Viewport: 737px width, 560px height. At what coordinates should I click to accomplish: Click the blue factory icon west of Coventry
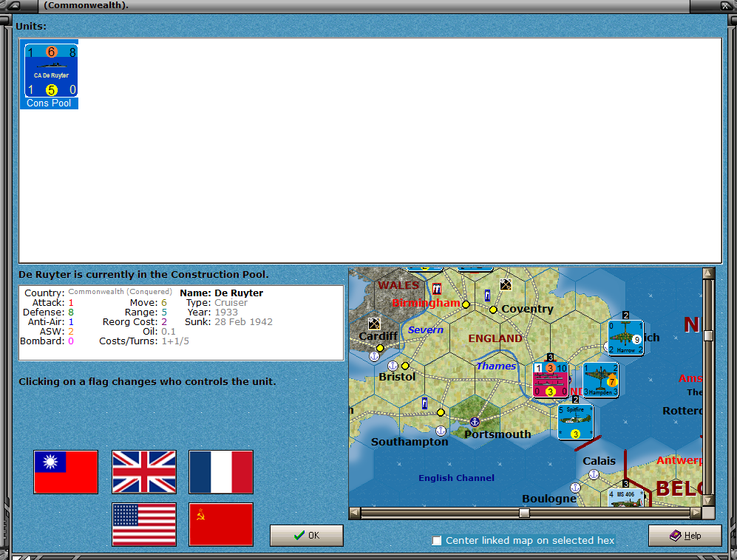coord(487,296)
